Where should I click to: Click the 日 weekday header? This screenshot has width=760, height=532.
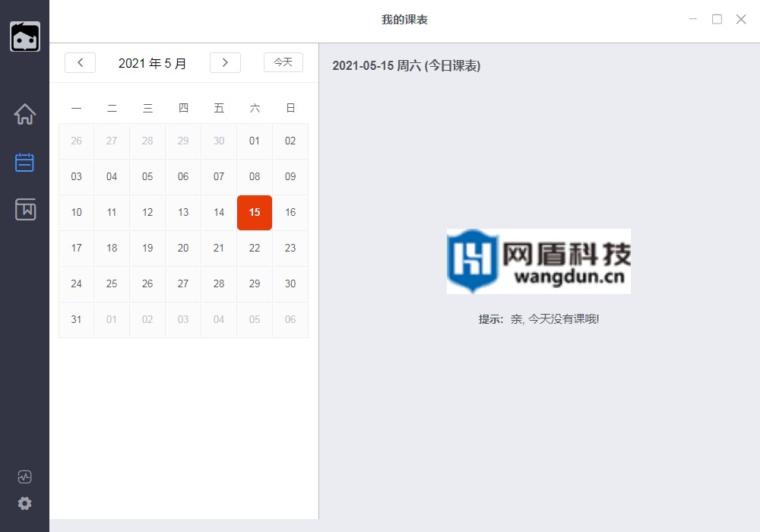(290, 107)
